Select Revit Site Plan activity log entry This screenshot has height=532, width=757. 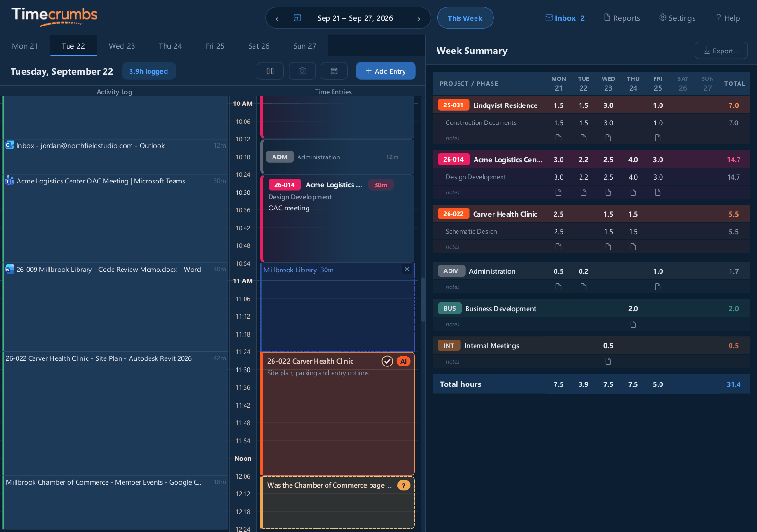pyautogui.click(x=115, y=414)
